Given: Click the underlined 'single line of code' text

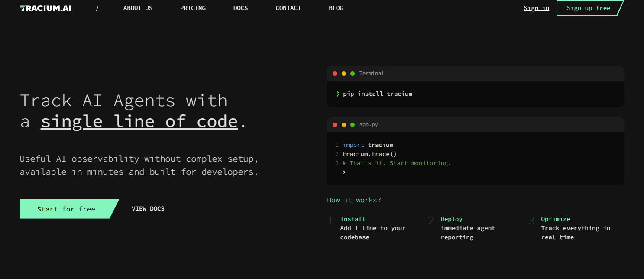Looking at the screenshot, I should [139, 121].
